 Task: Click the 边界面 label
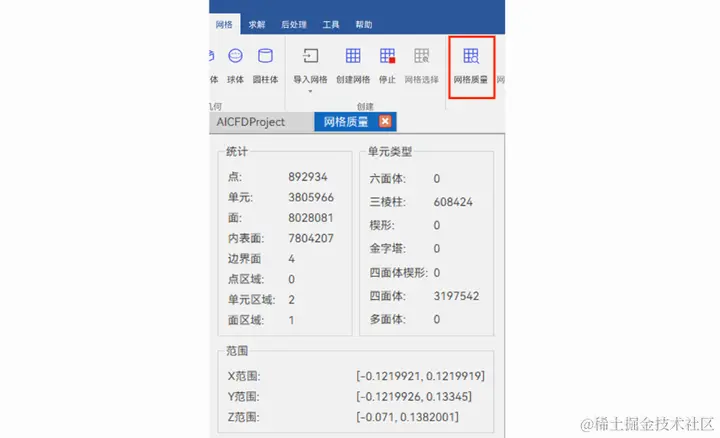[244, 259]
